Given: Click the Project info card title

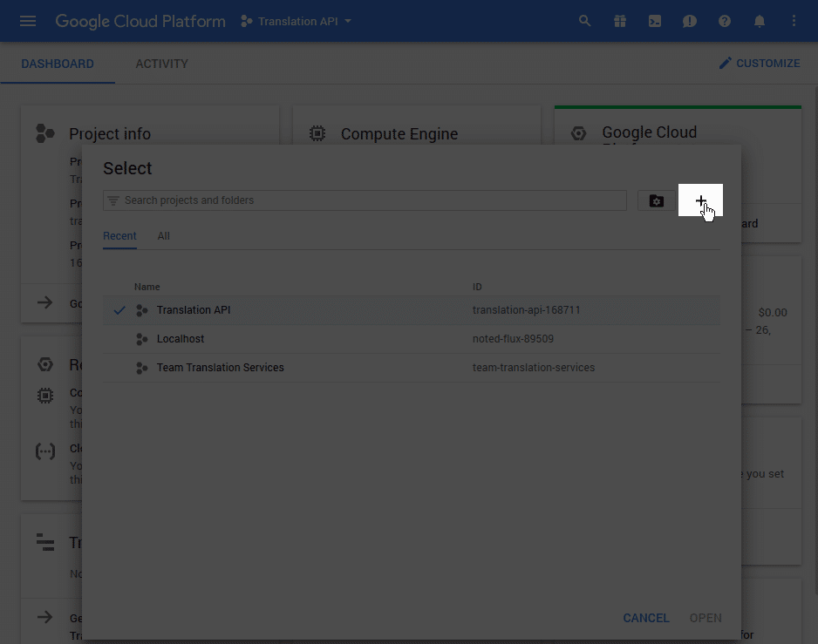Looking at the screenshot, I should pyautogui.click(x=110, y=134).
